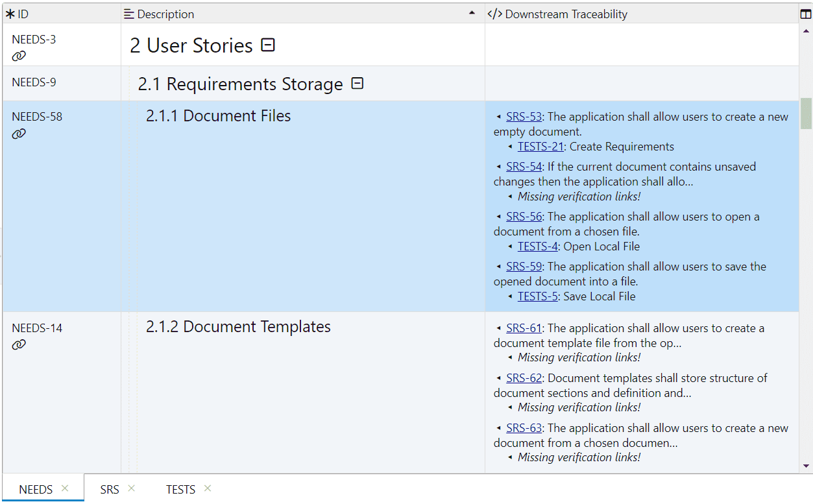Follow the SRS-56 link
Screen dimensions: 813x504
pyautogui.click(x=524, y=217)
